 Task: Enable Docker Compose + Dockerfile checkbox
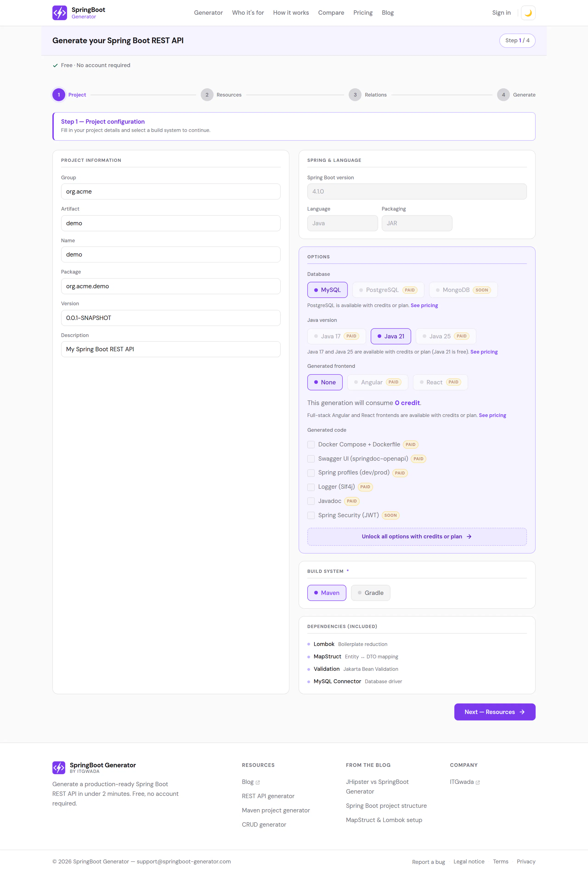pyautogui.click(x=311, y=444)
